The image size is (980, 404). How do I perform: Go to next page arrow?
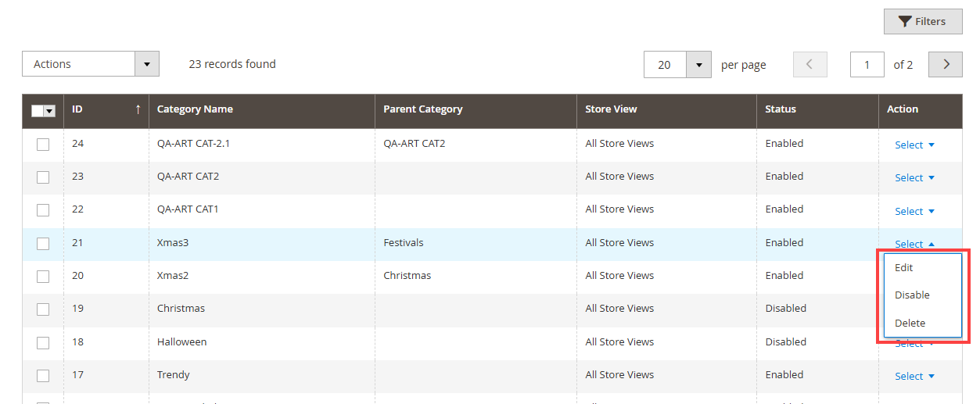pyautogui.click(x=945, y=65)
